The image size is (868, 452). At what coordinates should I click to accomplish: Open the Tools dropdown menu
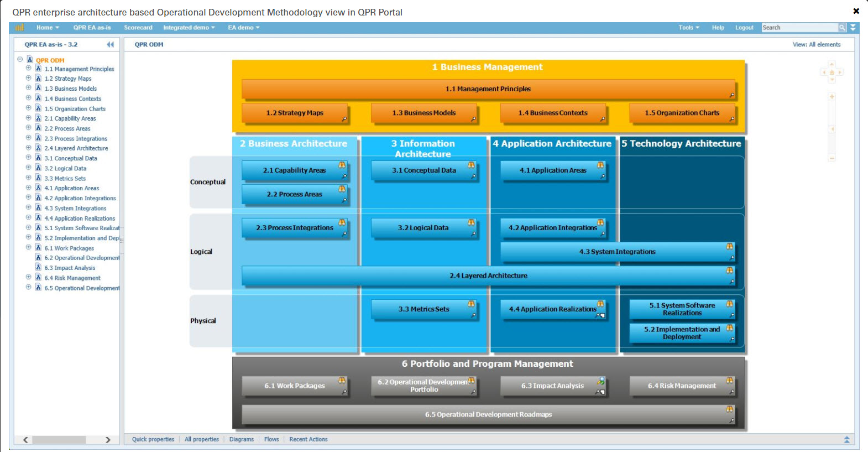689,28
